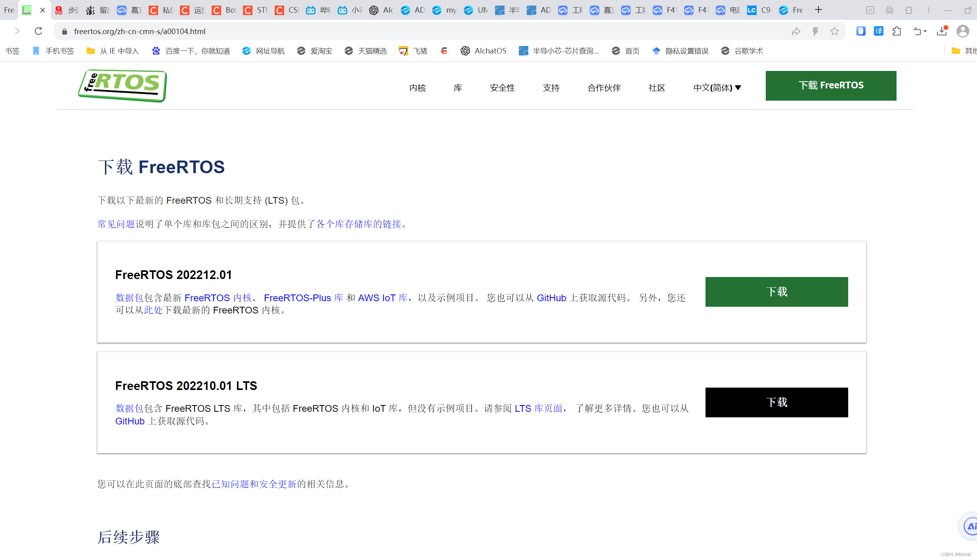Click the FreeRTOS logo
The image size is (977, 560).
pos(122,86)
